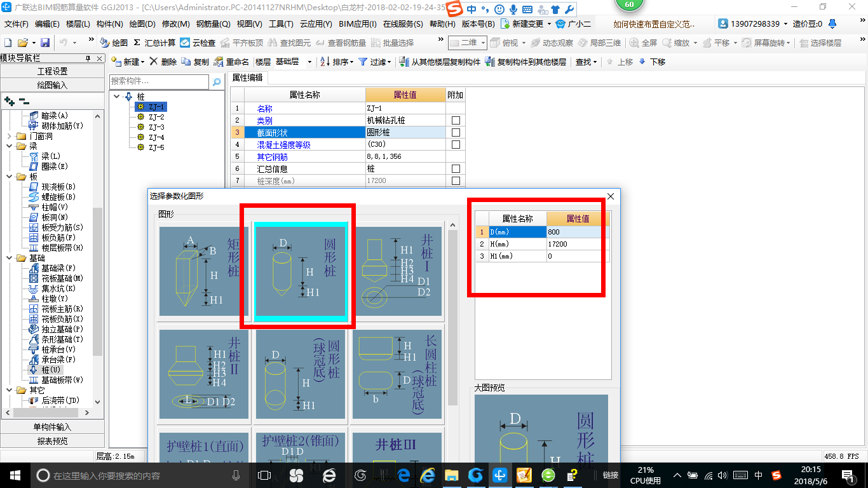
Task: Click the shape gallery vertical scrollbar
Action: [452, 318]
